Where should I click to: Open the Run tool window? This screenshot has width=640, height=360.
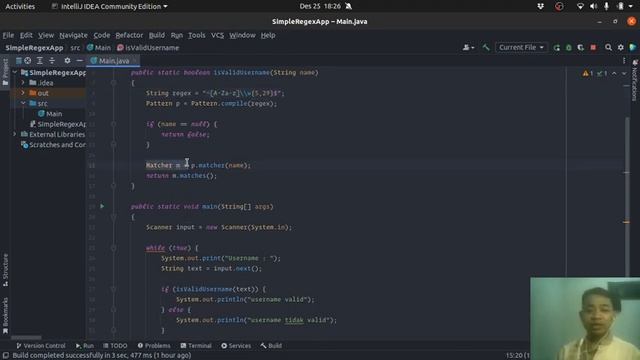(84, 346)
